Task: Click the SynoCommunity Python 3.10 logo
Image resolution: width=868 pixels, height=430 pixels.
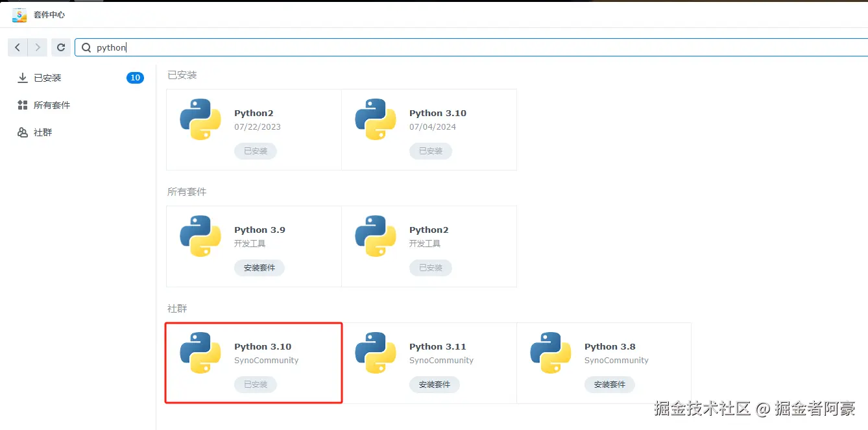Action: pos(200,353)
